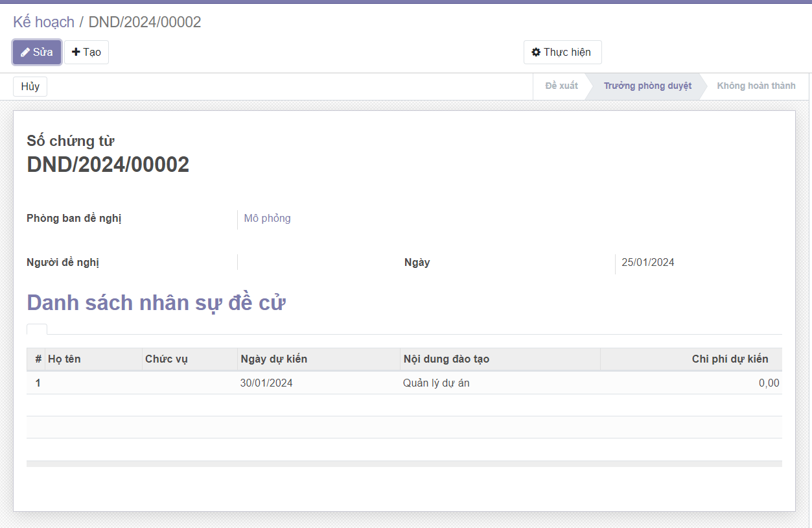Select the blank tab above the table

[x=37, y=329]
